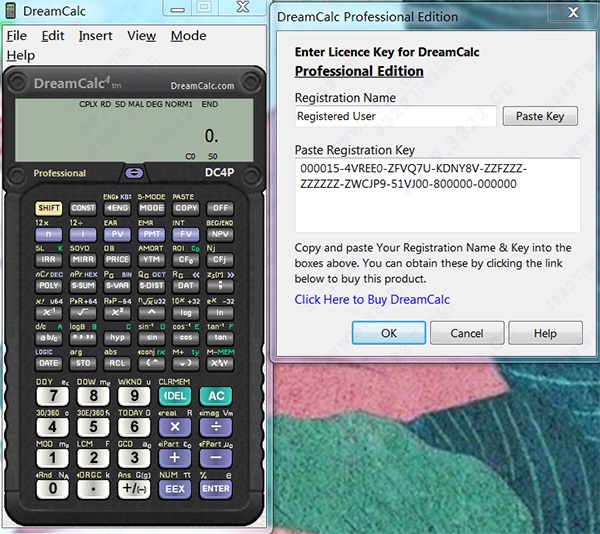Confirm licence with OK button

389,333
